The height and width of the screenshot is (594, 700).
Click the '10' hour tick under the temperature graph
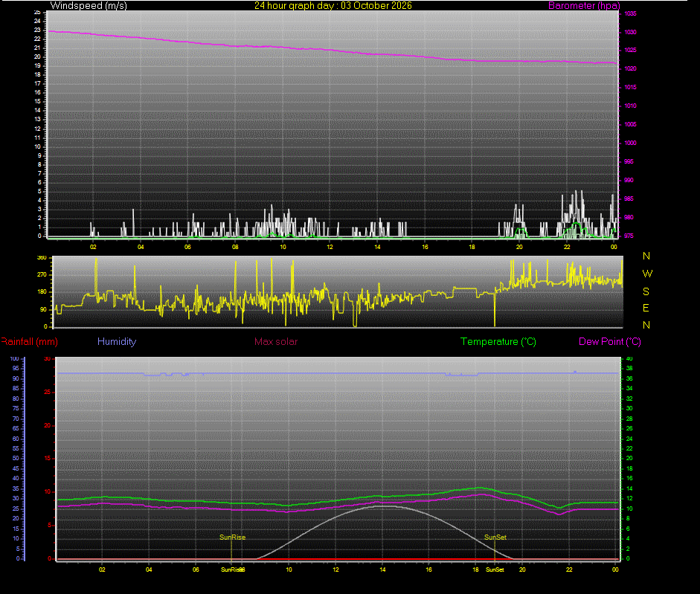289,569
